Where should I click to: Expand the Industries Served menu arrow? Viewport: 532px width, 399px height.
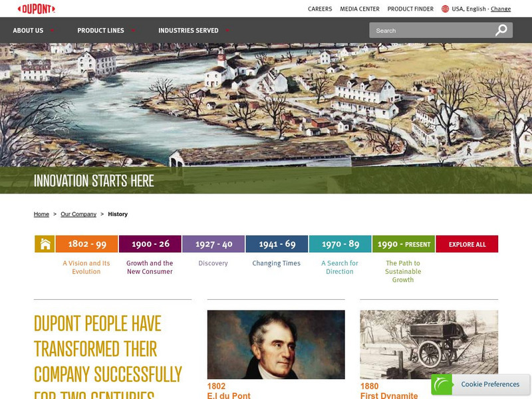(227, 31)
